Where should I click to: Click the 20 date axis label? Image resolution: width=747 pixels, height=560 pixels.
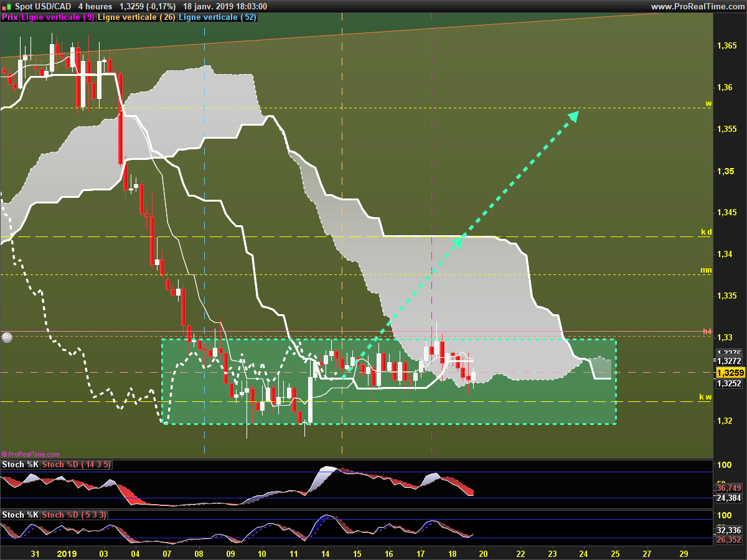tap(483, 553)
